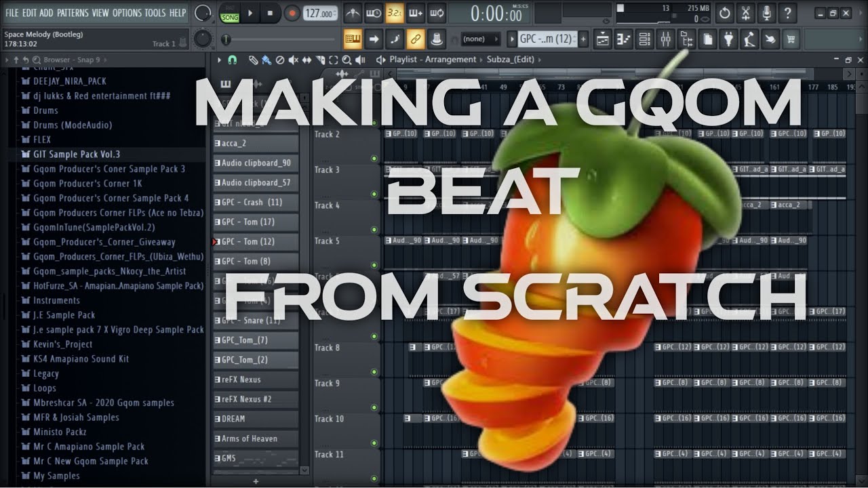Open the FILE menu

pyautogui.click(x=12, y=13)
